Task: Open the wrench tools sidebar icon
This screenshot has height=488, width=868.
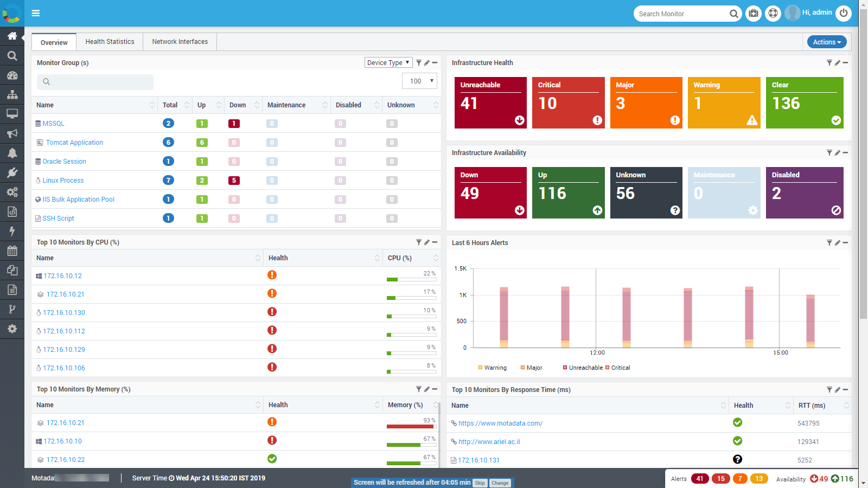Action: (12, 172)
